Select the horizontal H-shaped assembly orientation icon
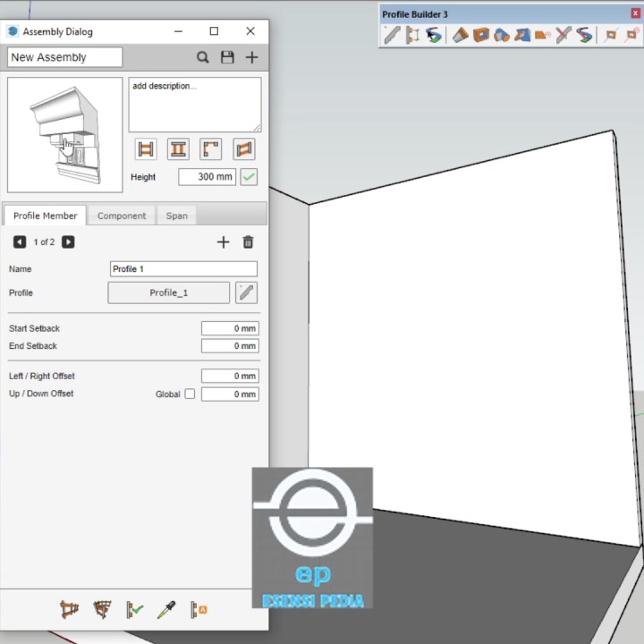The width and height of the screenshot is (644, 644). coord(146,148)
